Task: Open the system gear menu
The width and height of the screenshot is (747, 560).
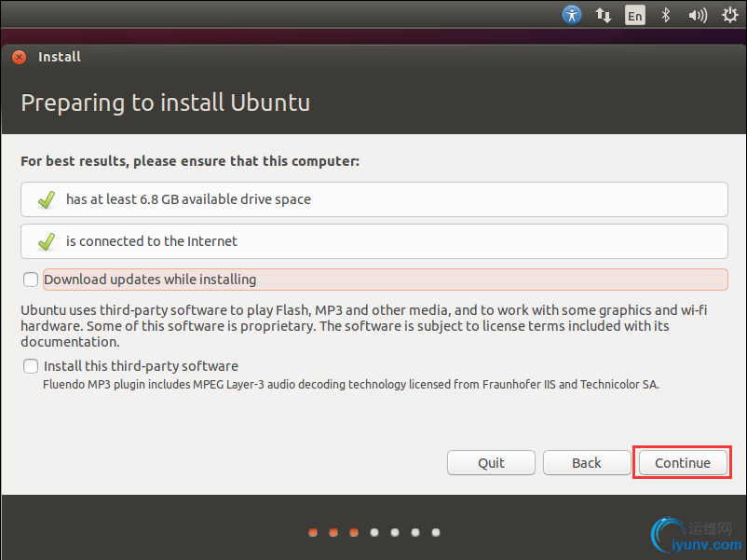Action: [x=729, y=15]
